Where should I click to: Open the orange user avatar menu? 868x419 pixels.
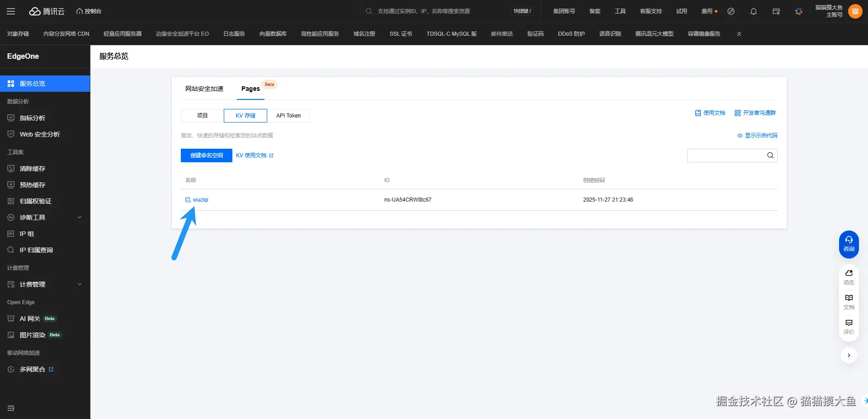pos(855,11)
